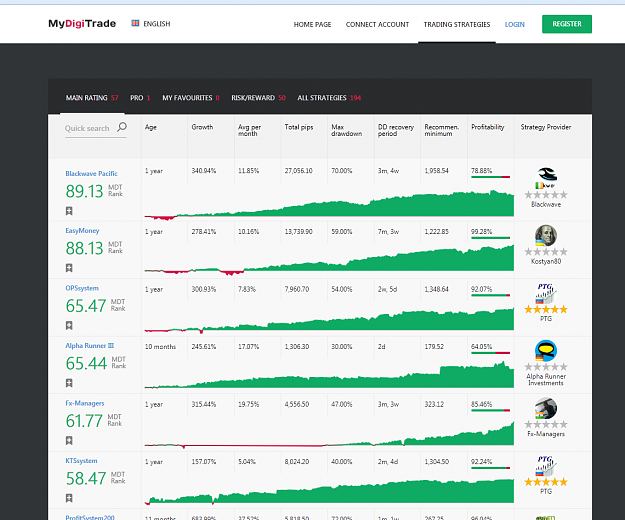Image resolution: width=625 pixels, height=520 pixels.
Task: Click star rating under Blackwave provider
Action: point(546,195)
